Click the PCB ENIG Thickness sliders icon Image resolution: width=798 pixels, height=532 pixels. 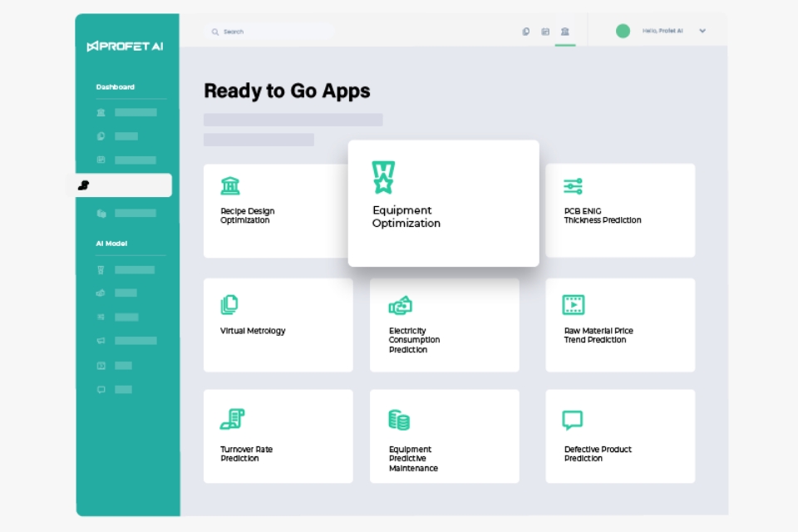tap(573, 186)
